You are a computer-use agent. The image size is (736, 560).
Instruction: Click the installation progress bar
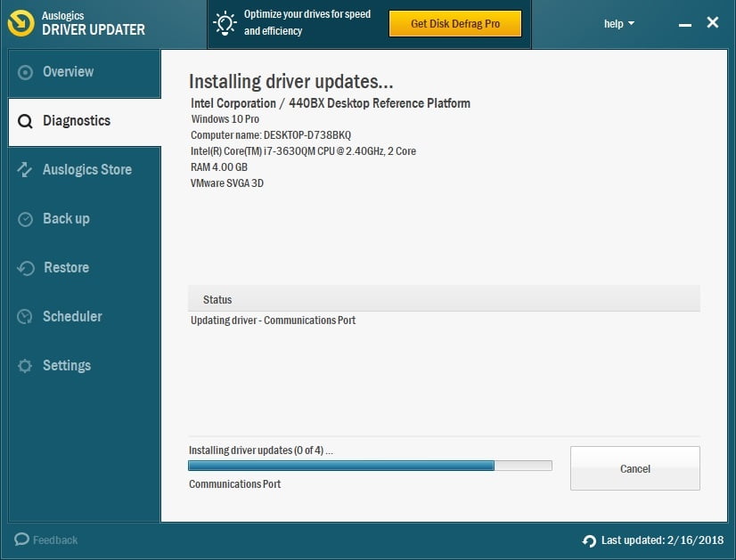[370, 466]
